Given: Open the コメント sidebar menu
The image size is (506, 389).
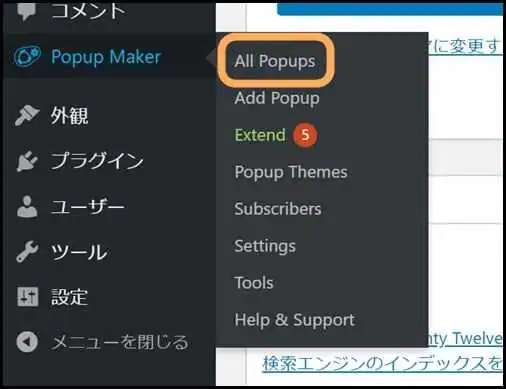Looking at the screenshot, I should [88, 11].
